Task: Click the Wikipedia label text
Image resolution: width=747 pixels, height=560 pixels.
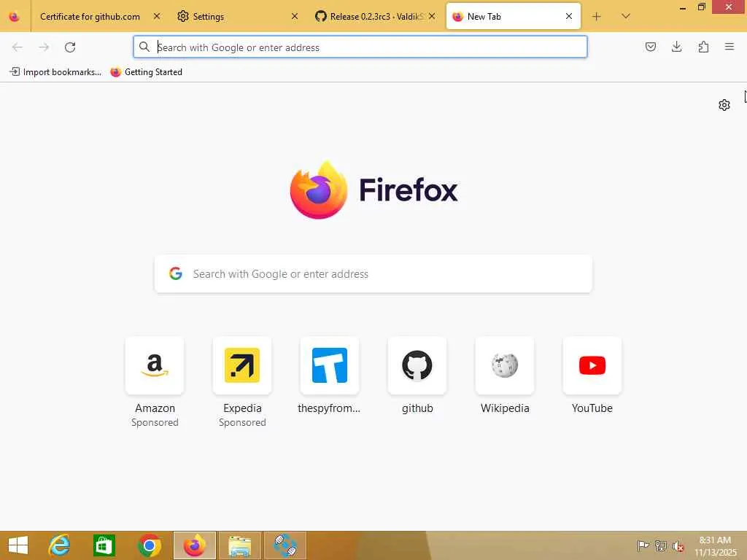Action: pyautogui.click(x=505, y=408)
